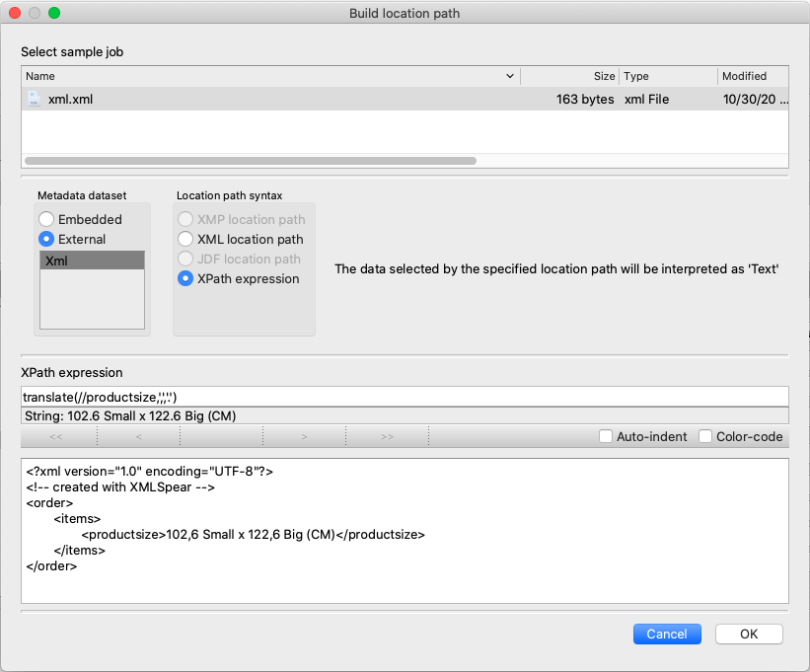Viewport: 810px width, 672px height.
Task: Confirm with the OK button
Action: click(749, 635)
